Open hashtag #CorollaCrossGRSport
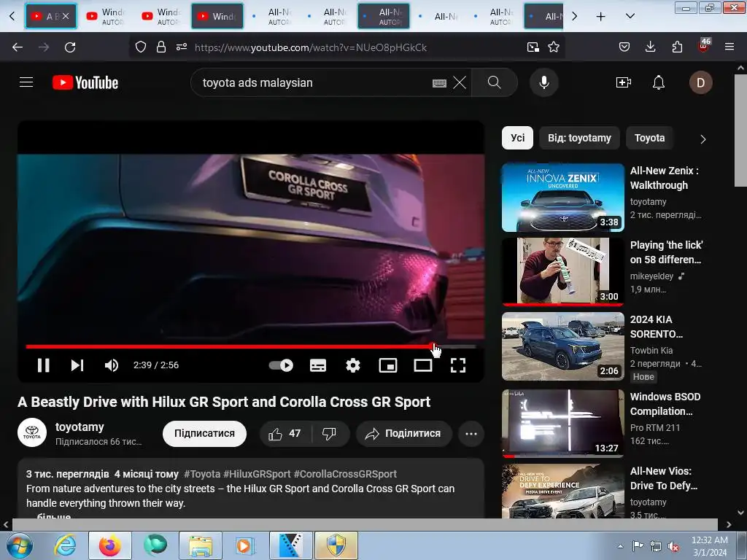 [x=345, y=474]
